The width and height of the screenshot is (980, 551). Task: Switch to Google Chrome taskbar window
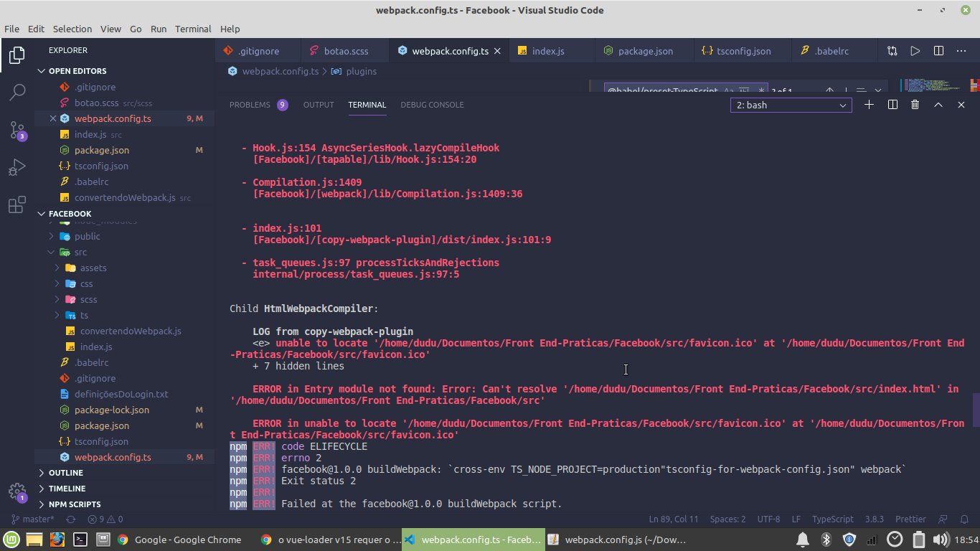pyautogui.click(x=179, y=540)
